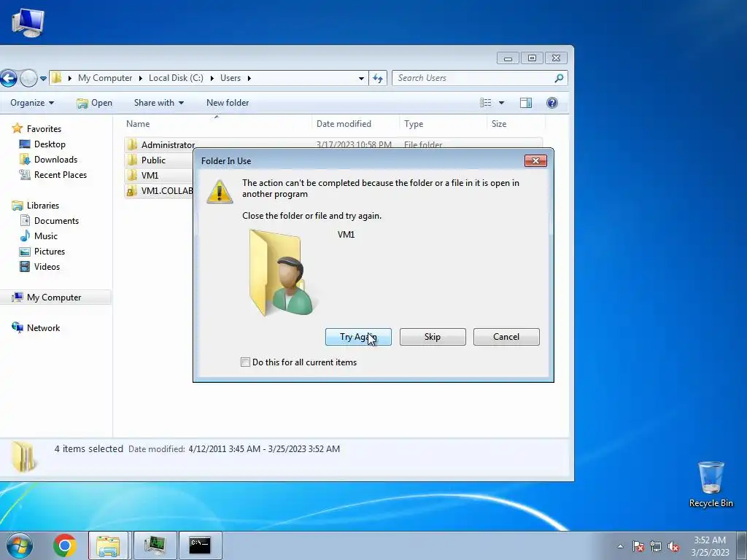Screen dimensions: 747x560
Task: Click Favorites in navigation pane
Action: (36, 128)
